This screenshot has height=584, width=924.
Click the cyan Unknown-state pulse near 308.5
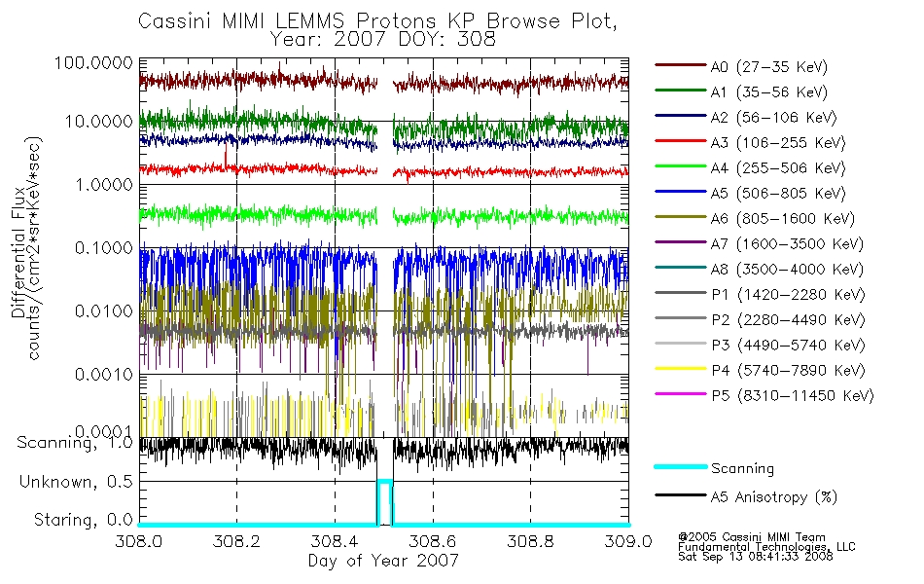(x=384, y=501)
